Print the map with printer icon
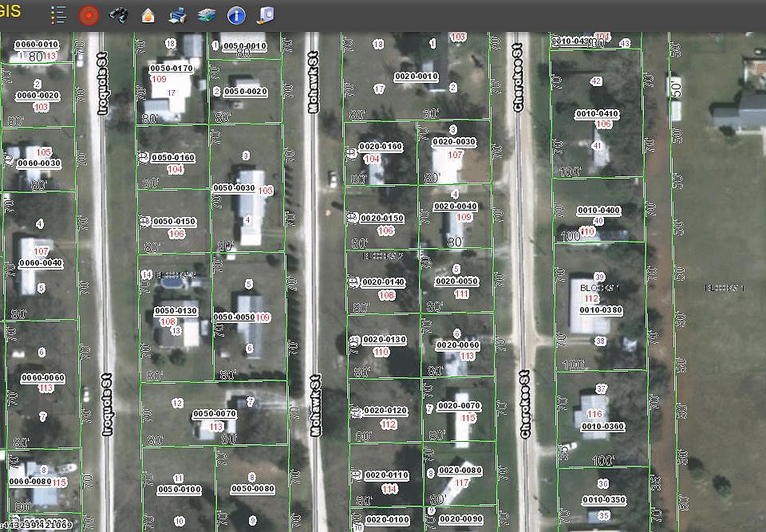 click(179, 14)
